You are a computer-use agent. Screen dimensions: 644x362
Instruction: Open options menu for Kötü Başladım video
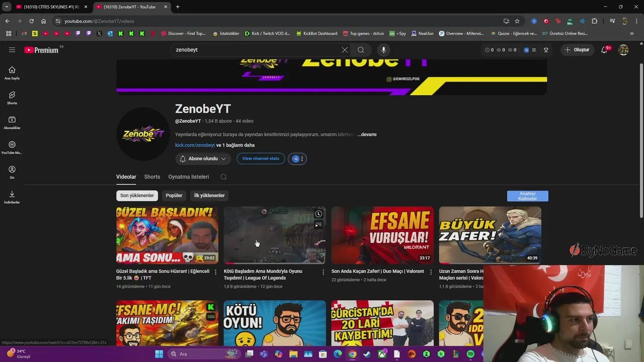[324, 272]
